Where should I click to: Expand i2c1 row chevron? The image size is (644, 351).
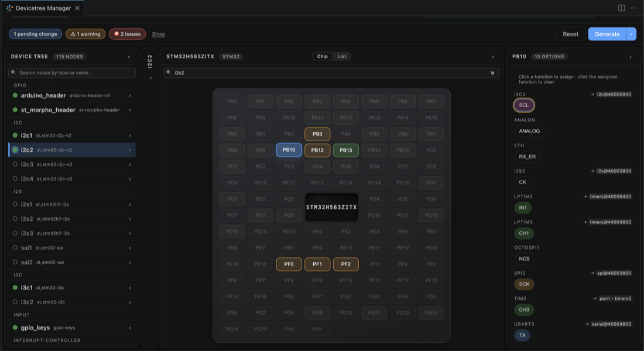(x=130, y=135)
